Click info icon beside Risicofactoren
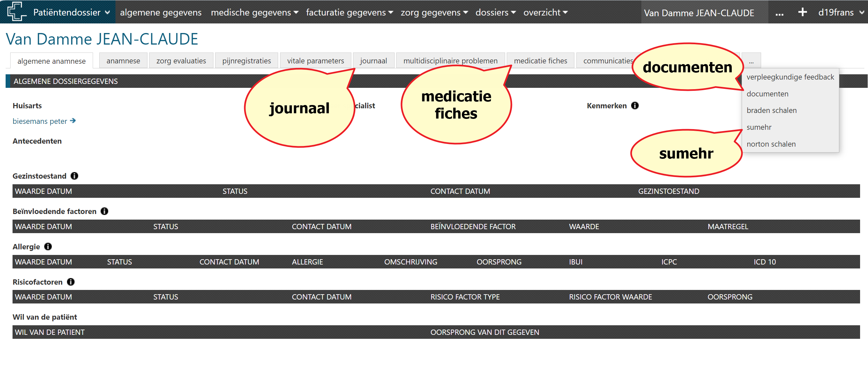This screenshot has height=389, width=868. point(71,282)
